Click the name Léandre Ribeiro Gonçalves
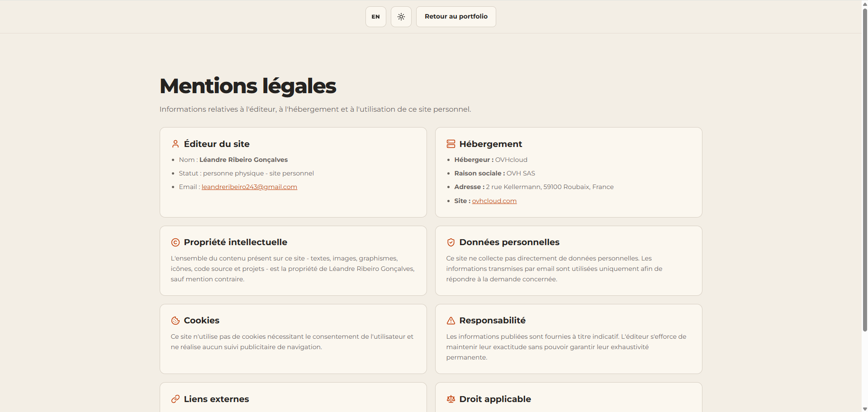The image size is (868, 412). (243, 160)
